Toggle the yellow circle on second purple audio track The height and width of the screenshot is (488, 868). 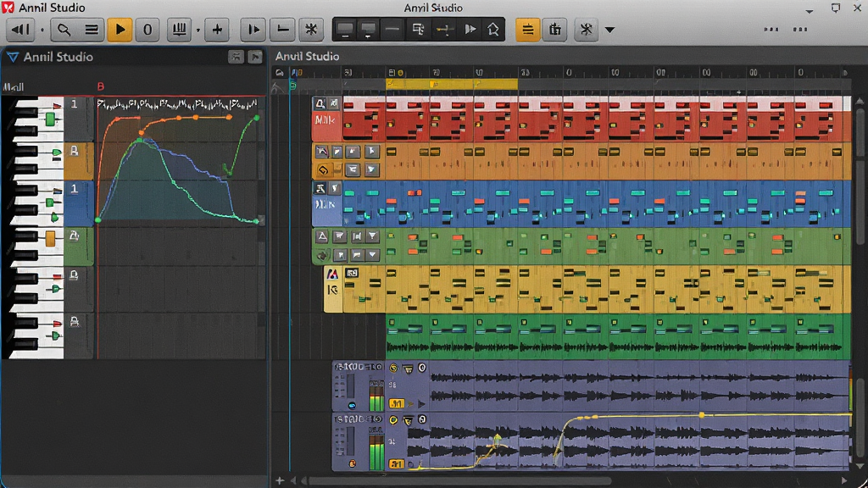point(393,420)
